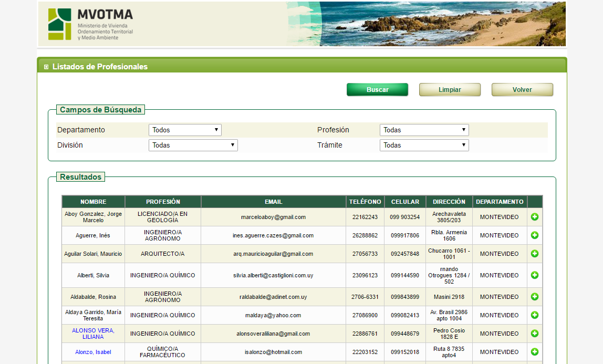
Task: Expand the División dropdown list
Action: (x=193, y=145)
